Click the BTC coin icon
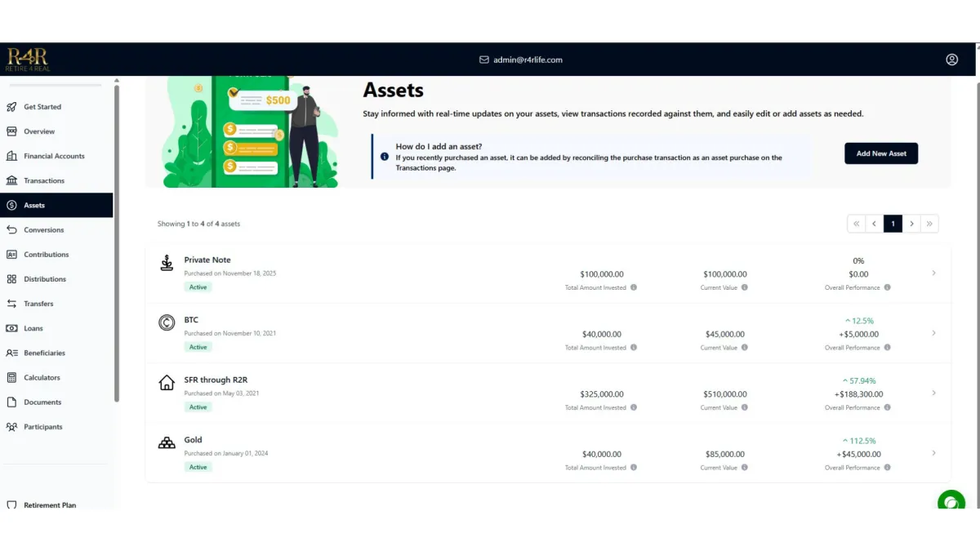 click(167, 323)
